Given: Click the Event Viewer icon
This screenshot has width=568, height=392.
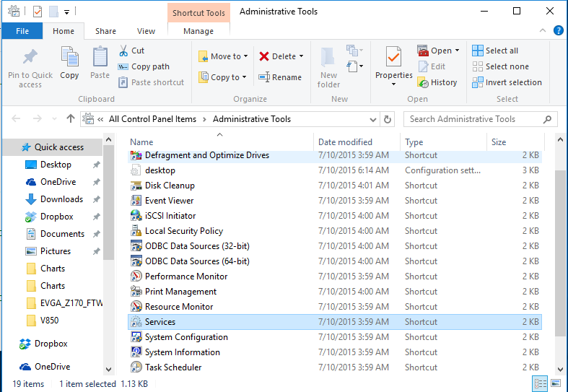Looking at the screenshot, I should 136,201.
